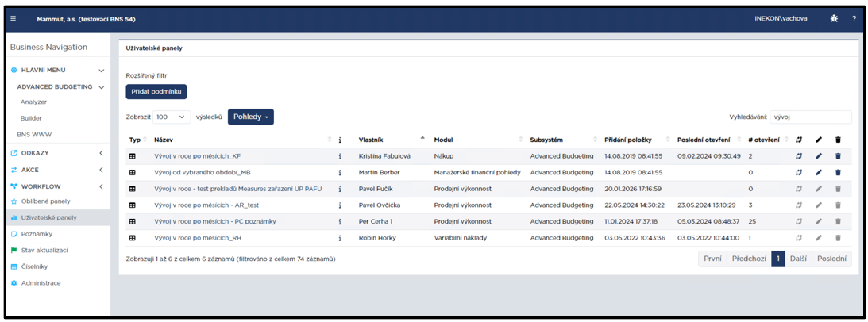Open the Pohledy dropdown

coord(251,117)
